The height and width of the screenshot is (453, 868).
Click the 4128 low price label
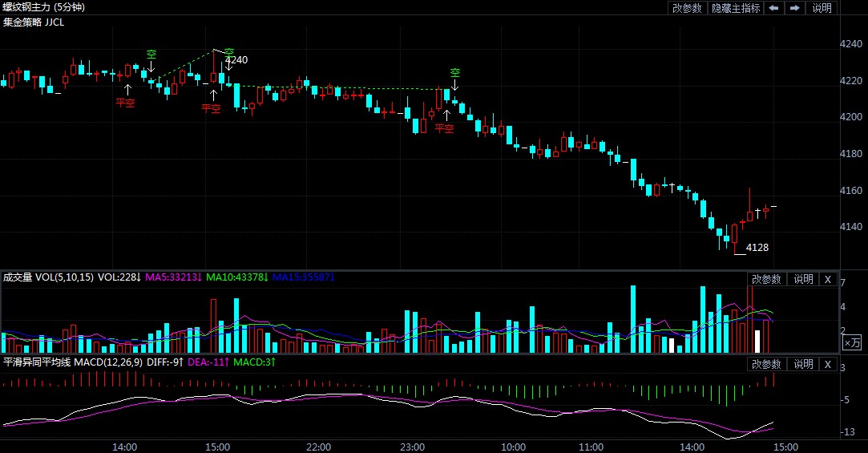(x=757, y=248)
